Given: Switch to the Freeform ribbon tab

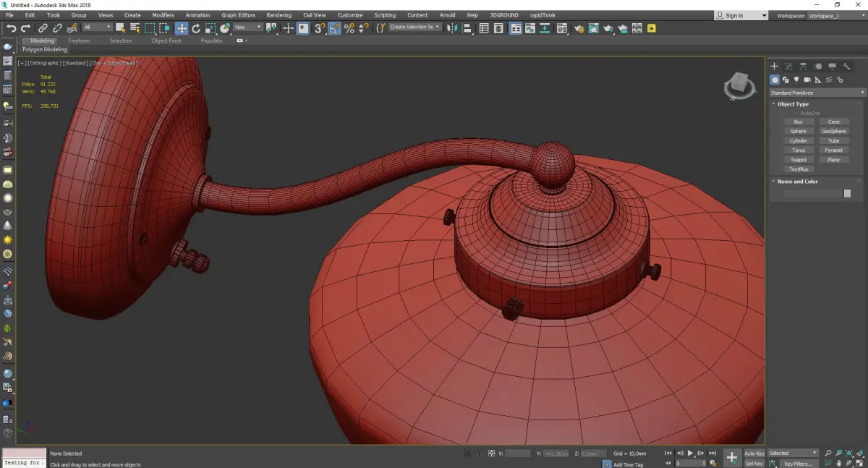Looking at the screenshot, I should point(79,41).
